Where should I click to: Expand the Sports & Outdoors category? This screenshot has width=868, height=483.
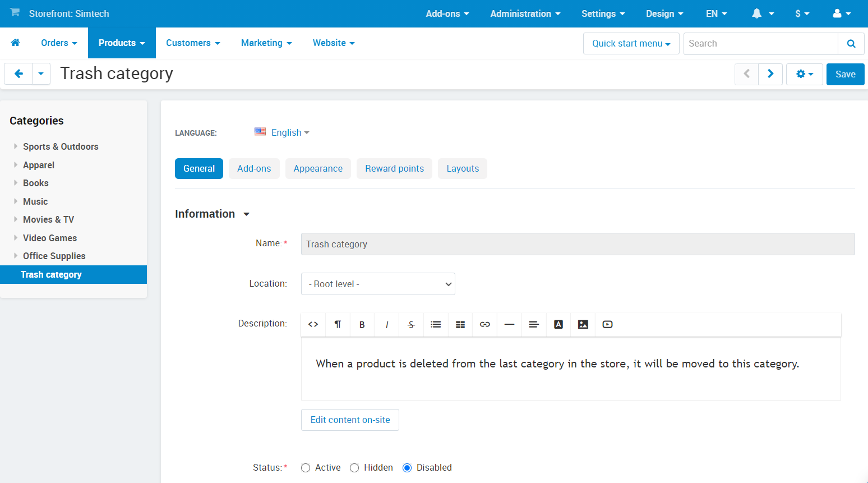coord(16,146)
